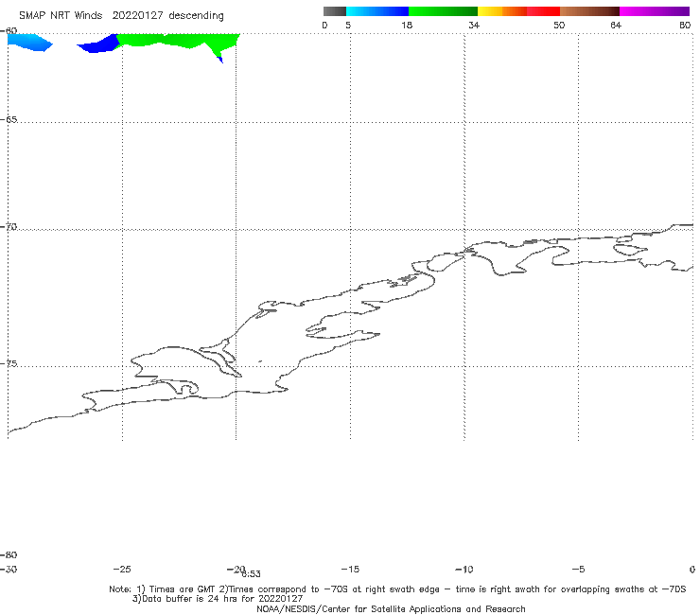Click the light blue wind swath patch at top left
The height and width of the screenshot is (615, 700).
click(x=29, y=43)
